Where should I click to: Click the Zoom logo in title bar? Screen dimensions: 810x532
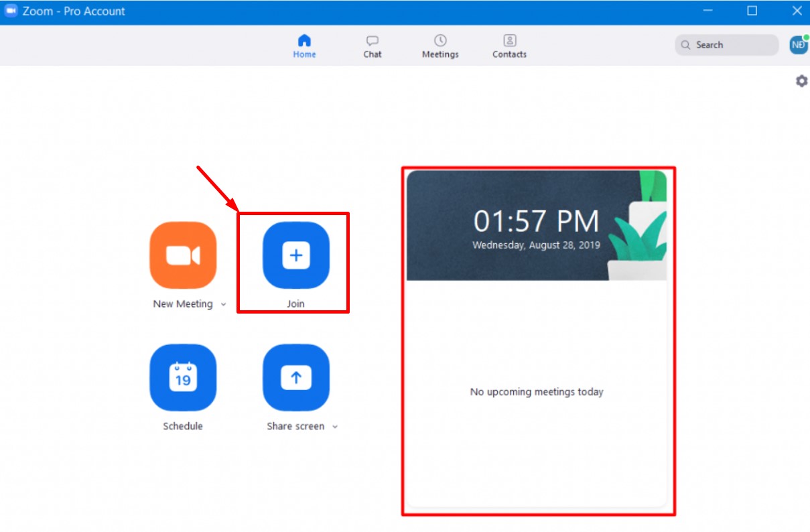(x=11, y=11)
